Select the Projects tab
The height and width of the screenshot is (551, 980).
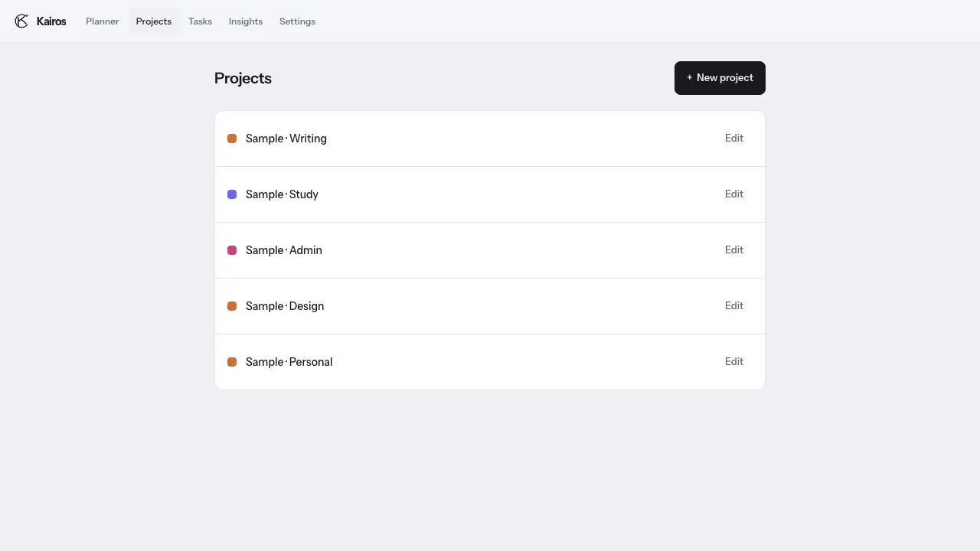[x=154, y=21]
